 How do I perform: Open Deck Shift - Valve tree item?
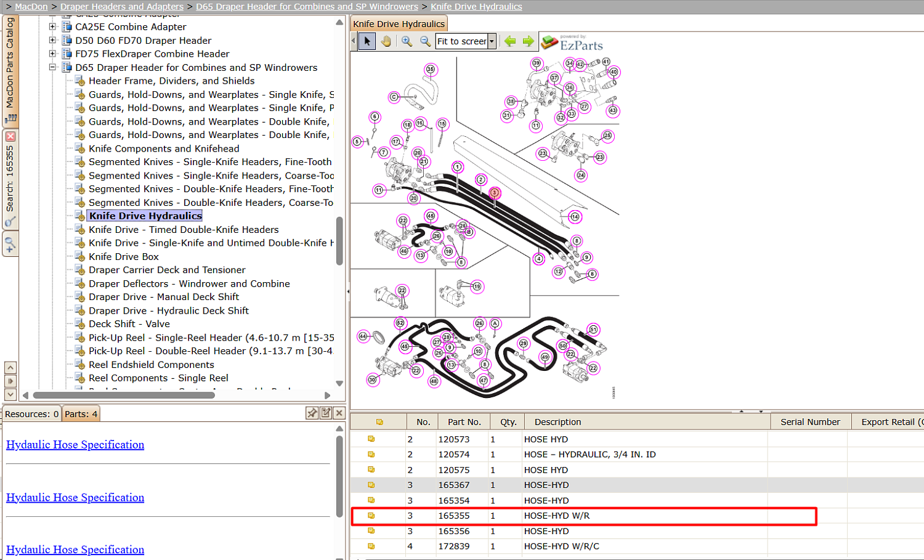(129, 324)
